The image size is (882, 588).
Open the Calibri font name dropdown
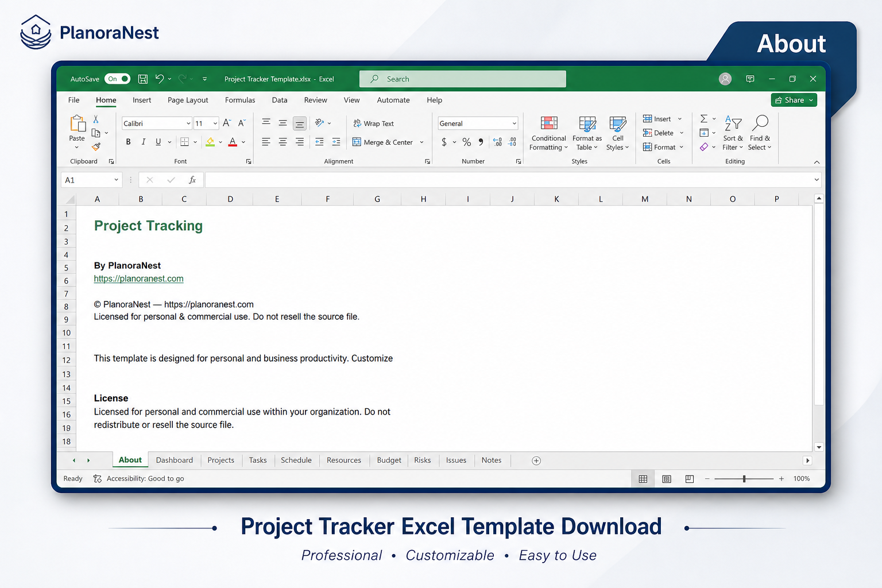click(x=188, y=123)
